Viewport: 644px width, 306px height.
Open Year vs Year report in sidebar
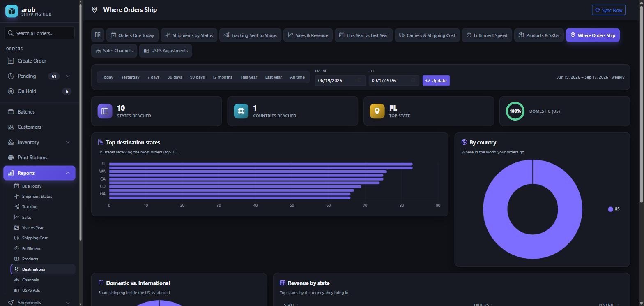33,228
